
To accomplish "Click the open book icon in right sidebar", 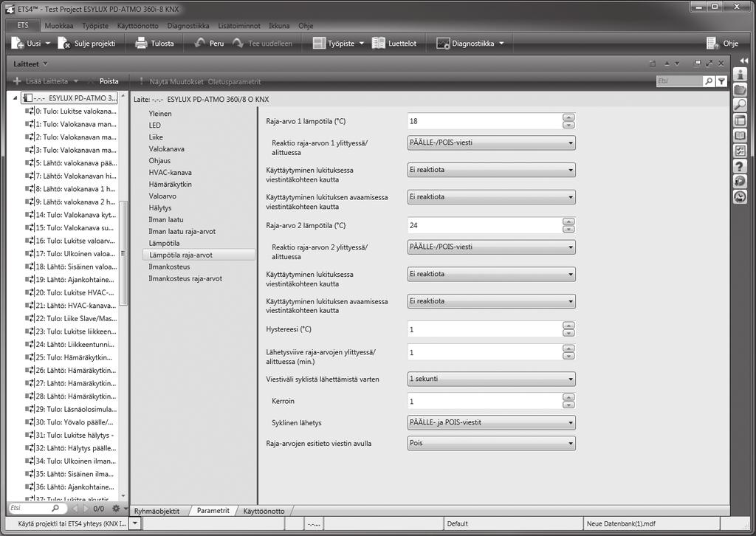I will [x=740, y=136].
